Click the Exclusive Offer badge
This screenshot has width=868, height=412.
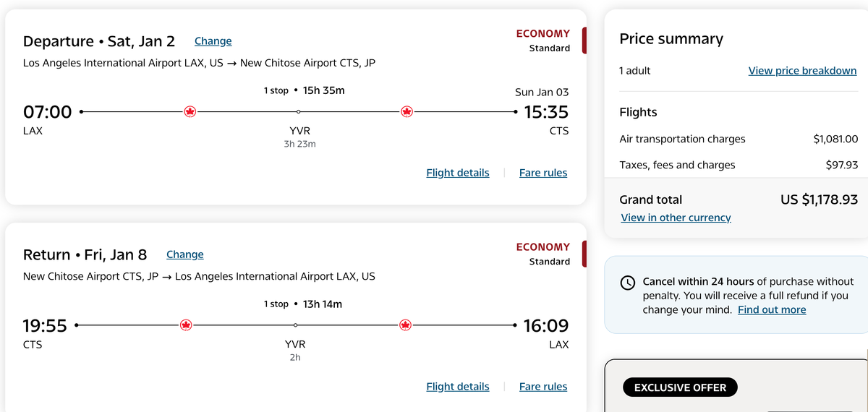(x=679, y=387)
